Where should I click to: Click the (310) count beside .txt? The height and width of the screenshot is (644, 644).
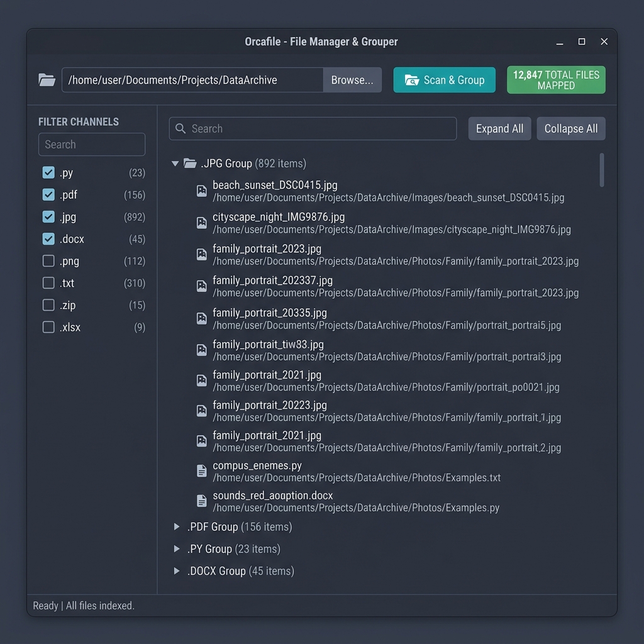point(135,283)
